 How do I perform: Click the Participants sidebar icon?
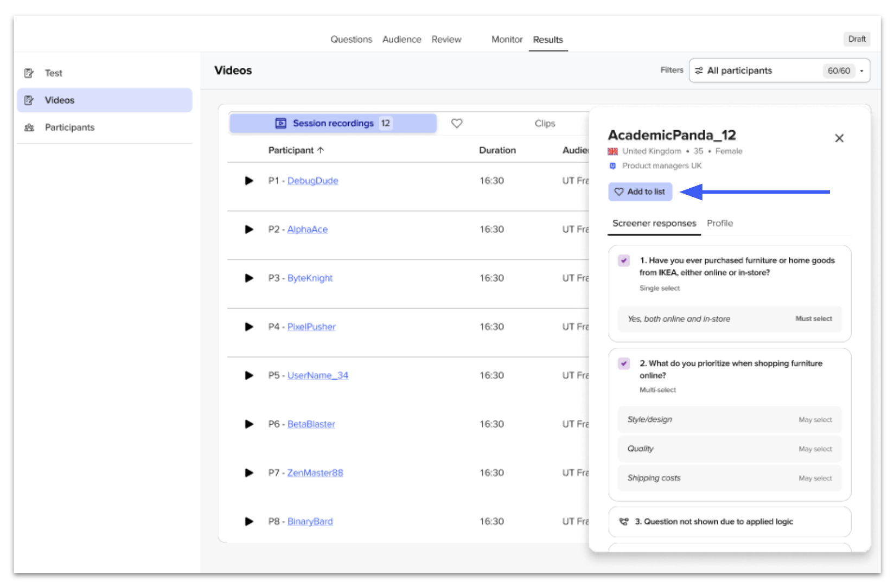[29, 127]
